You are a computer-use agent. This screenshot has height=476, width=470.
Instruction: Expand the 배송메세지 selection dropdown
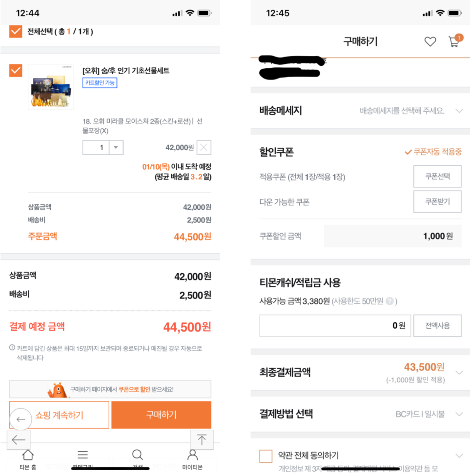point(459,111)
